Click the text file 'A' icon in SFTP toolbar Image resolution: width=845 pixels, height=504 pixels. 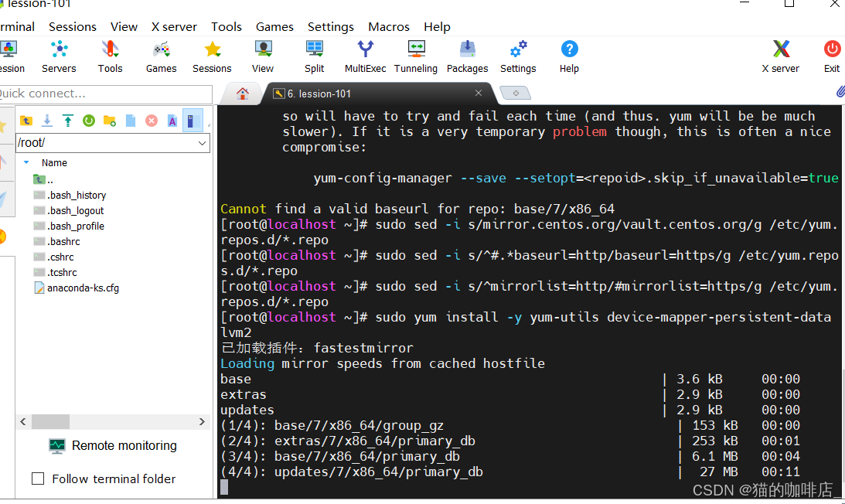pos(172,121)
